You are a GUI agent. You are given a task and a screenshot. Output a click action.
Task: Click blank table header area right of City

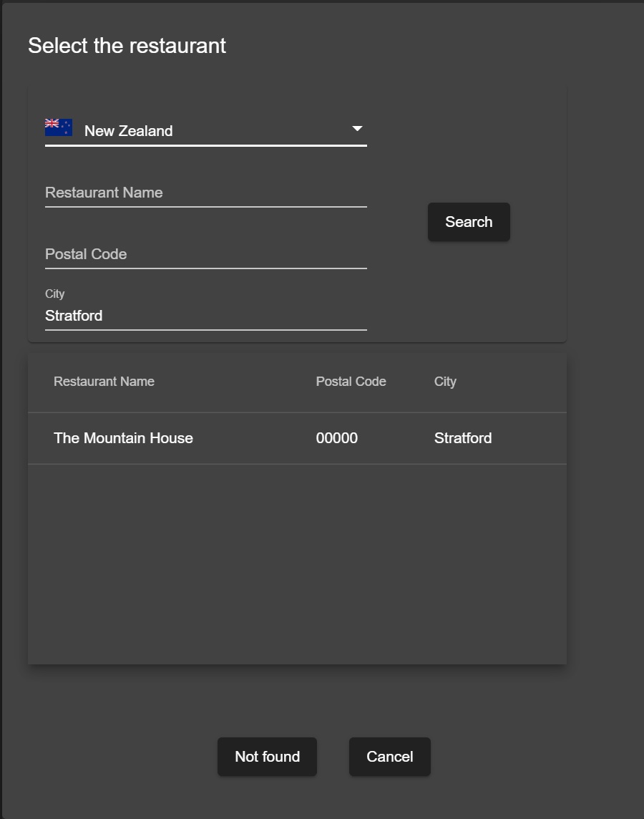(x=512, y=382)
